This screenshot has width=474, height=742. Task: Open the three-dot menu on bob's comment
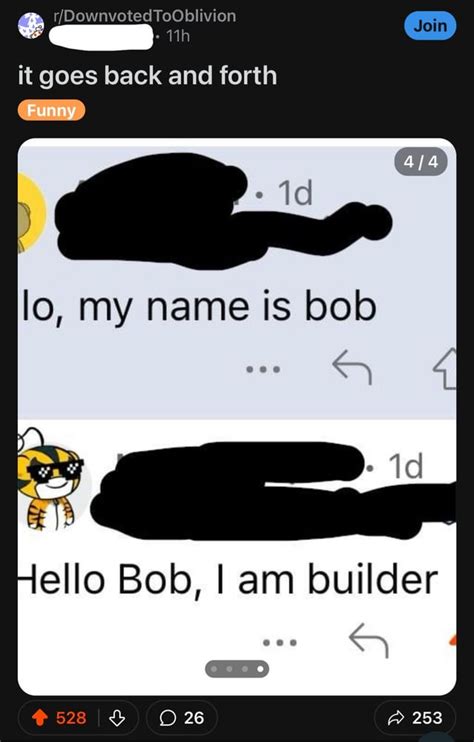coord(264,369)
